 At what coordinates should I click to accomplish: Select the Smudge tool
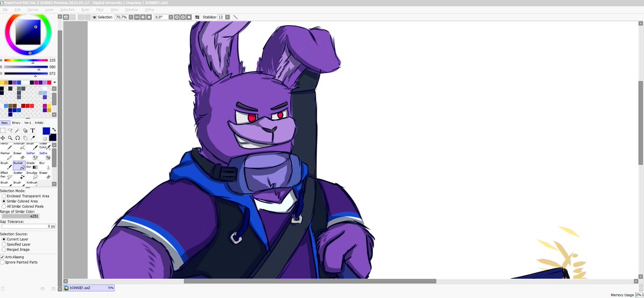coord(32,175)
